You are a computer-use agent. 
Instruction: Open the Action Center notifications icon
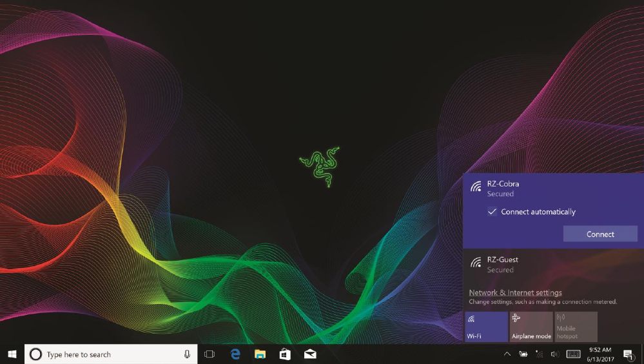(x=629, y=354)
